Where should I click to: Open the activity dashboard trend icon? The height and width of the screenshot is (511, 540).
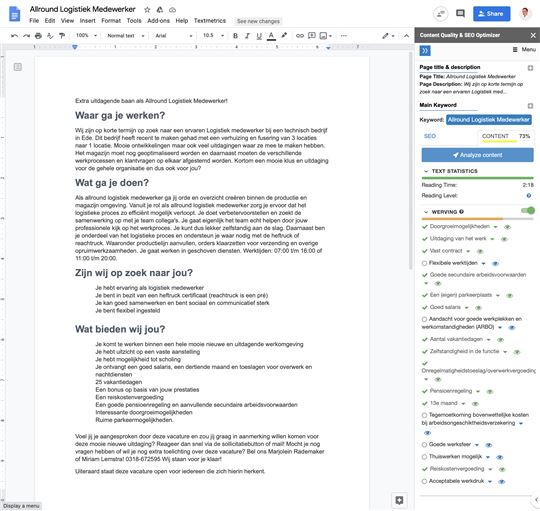(441, 14)
